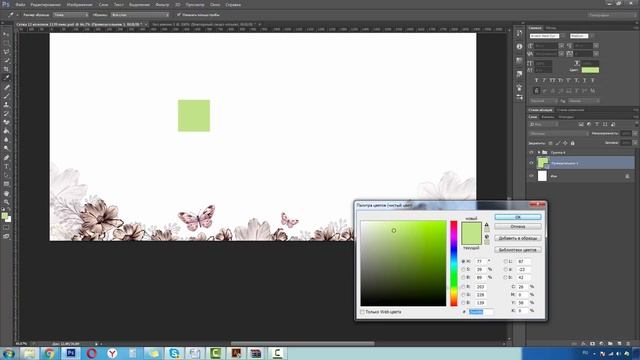Click Отмена in the color picker
The height and width of the screenshot is (360, 640).
(x=518, y=227)
